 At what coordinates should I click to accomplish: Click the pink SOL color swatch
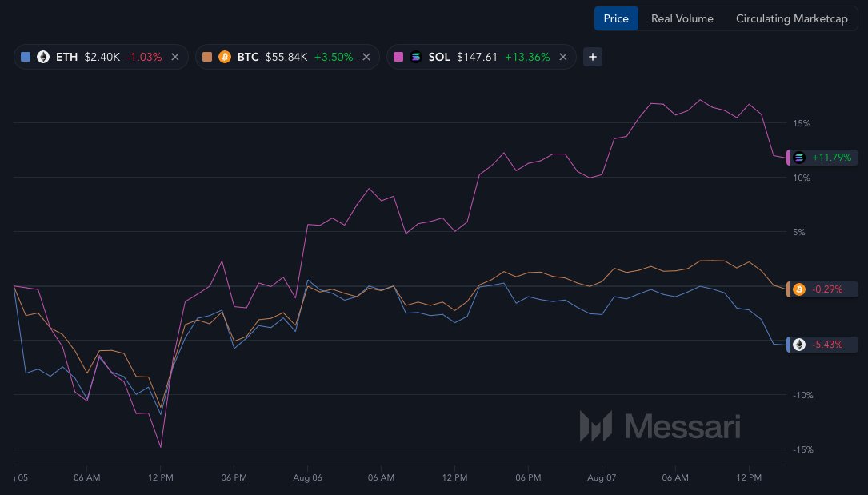398,57
